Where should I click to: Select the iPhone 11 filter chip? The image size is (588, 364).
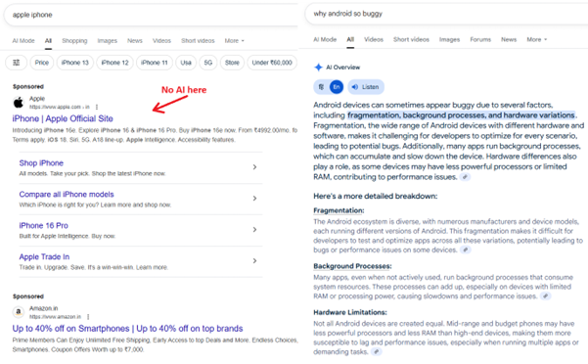pos(155,63)
